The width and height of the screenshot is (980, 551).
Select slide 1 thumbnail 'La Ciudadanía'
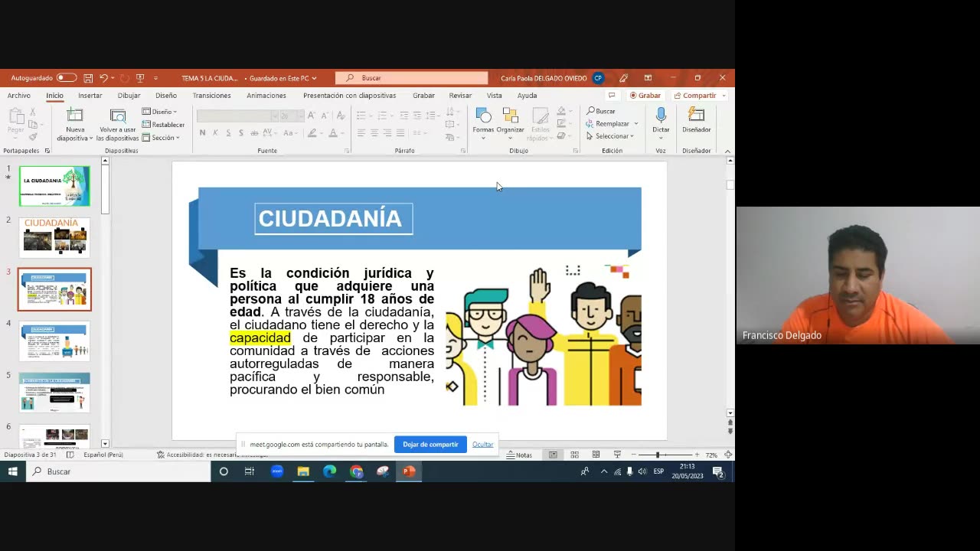coord(54,186)
